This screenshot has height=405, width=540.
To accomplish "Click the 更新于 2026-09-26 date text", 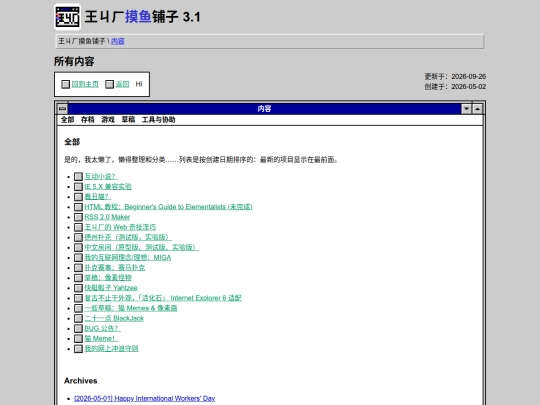I will click(x=455, y=76).
